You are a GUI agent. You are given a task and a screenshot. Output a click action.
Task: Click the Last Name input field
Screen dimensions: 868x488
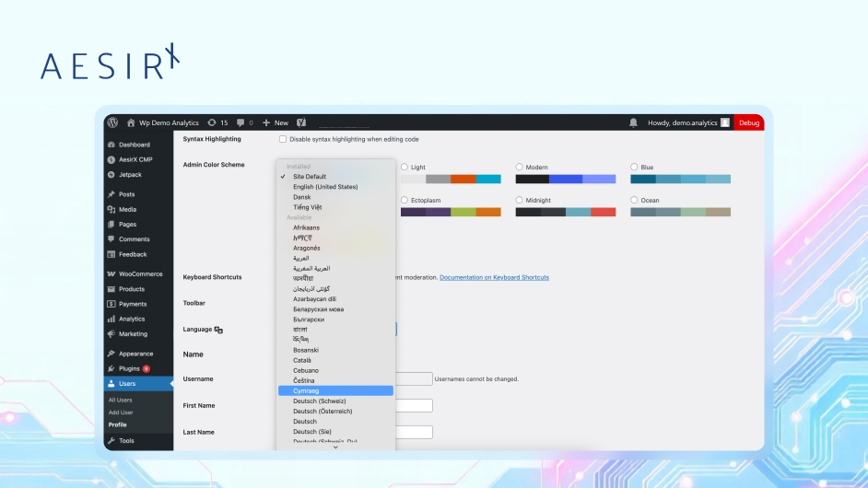414,432
